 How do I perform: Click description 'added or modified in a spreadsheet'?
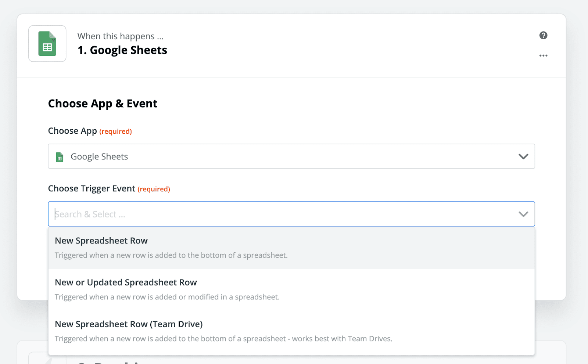pyautogui.click(x=167, y=297)
